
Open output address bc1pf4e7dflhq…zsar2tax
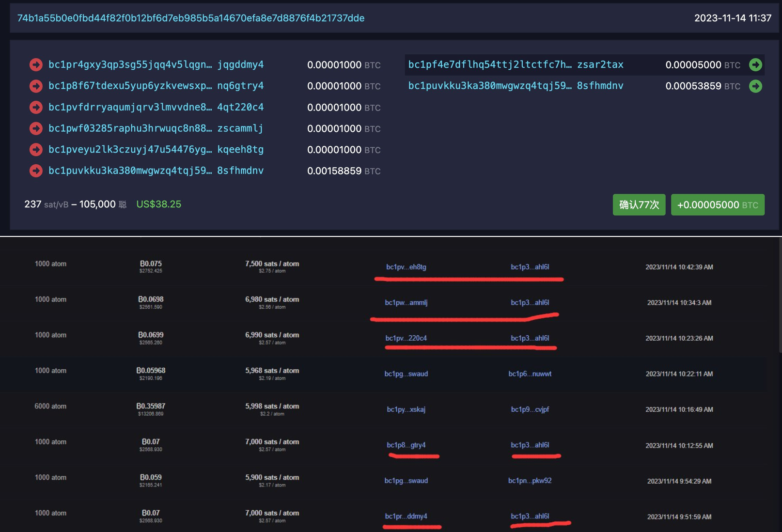[516, 65]
